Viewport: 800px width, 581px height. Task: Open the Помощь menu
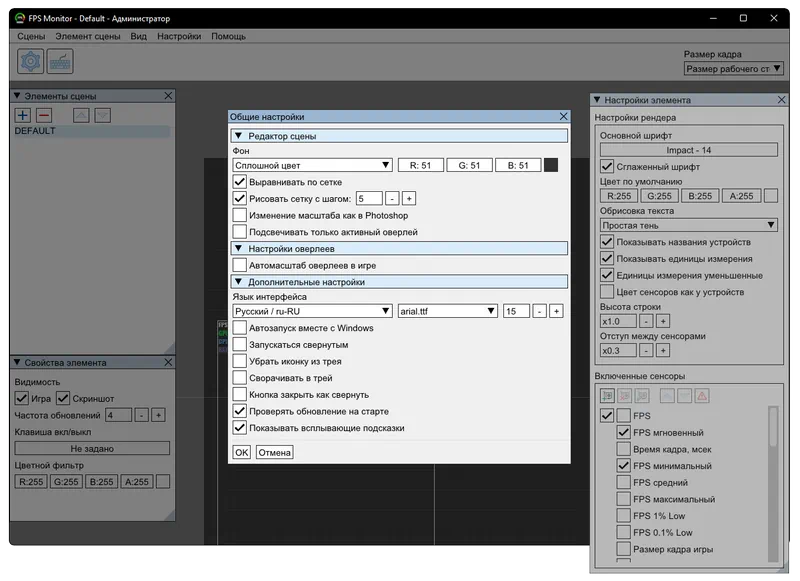(x=228, y=36)
